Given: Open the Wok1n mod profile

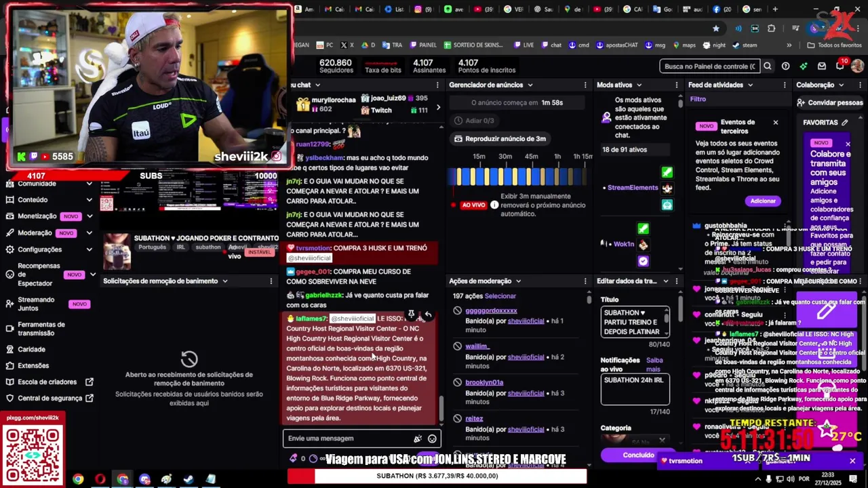Looking at the screenshot, I should pyautogui.click(x=623, y=244).
